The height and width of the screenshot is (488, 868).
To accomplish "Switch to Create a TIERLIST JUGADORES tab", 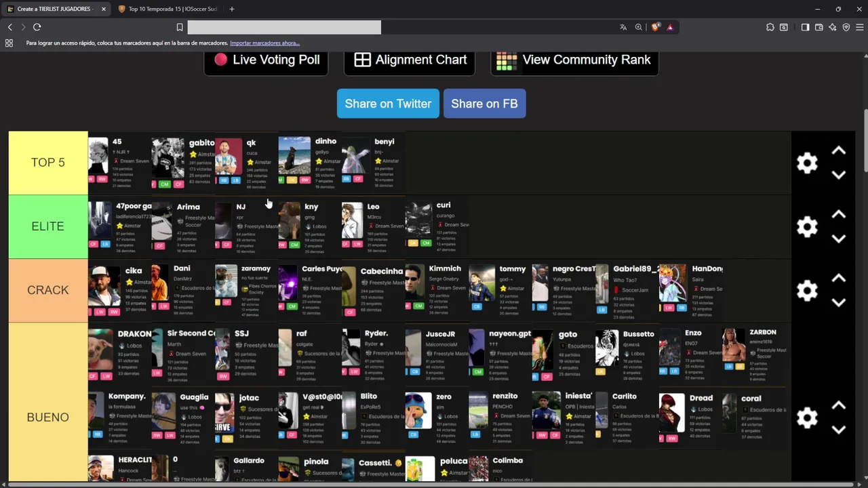I will (54, 9).
